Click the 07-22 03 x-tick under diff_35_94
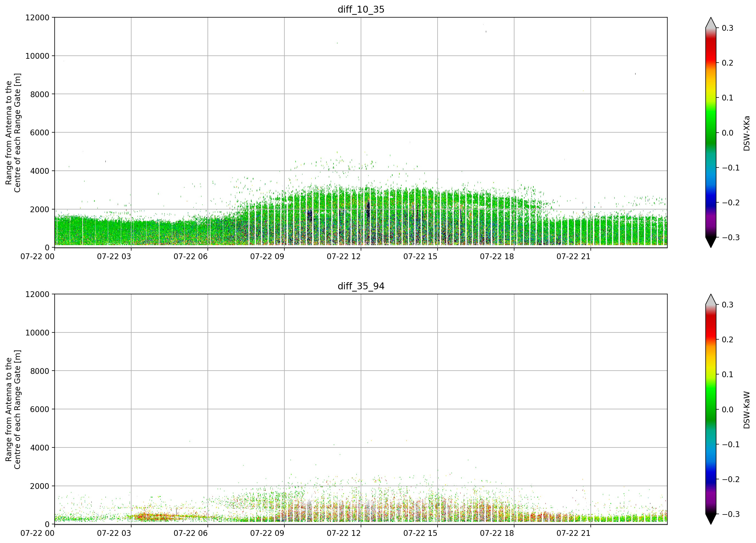This screenshot has width=756, height=543. coord(114,533)
